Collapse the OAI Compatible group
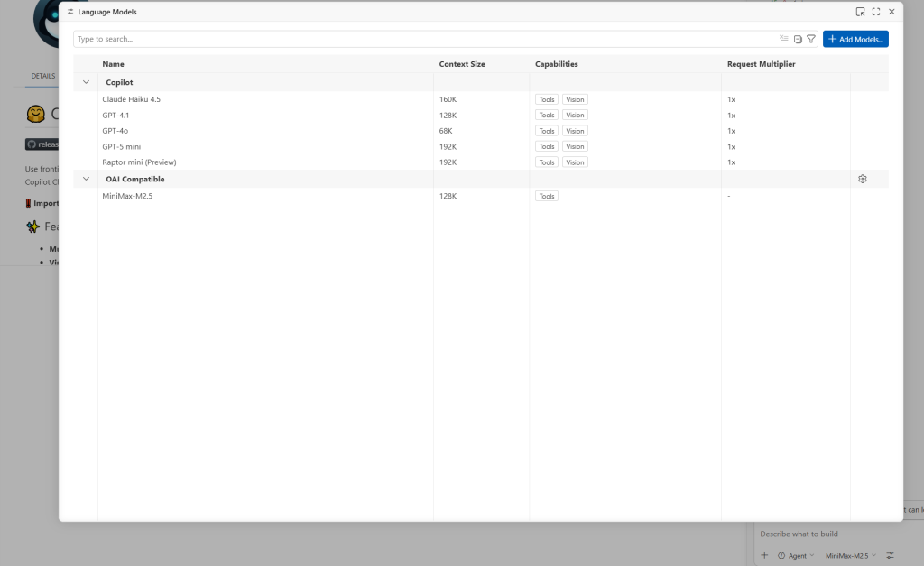Screen dimensions: 924x566 coord(86,179)
